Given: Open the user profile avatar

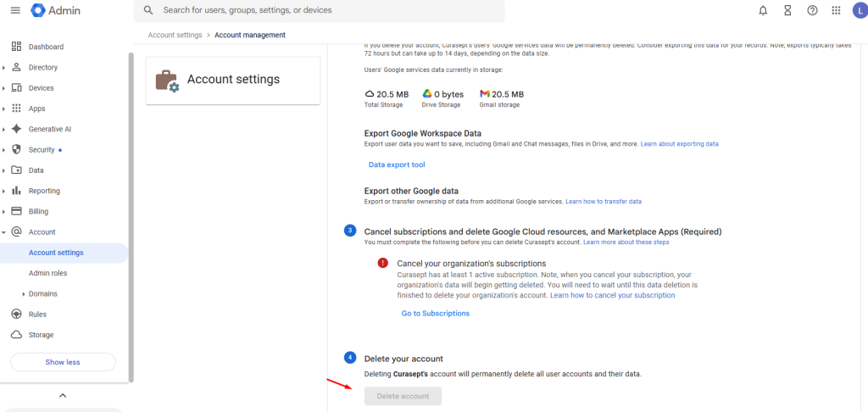Looking at the screenshot, I should 860,10.
